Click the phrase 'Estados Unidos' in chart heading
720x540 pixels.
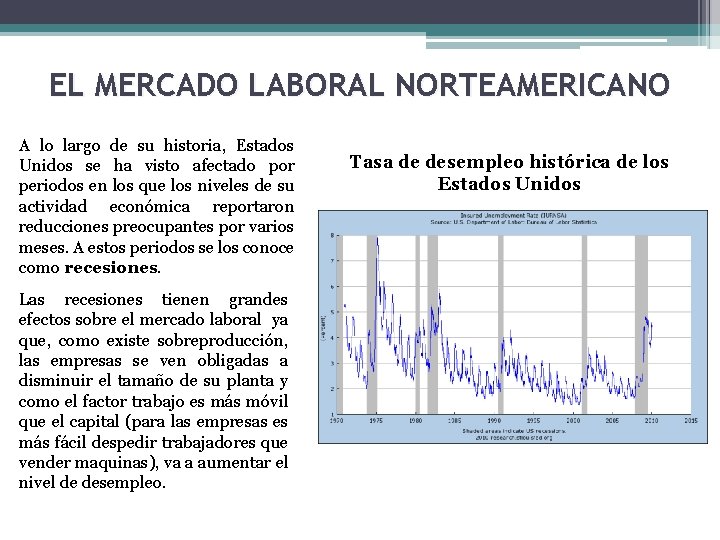(509, 184)
